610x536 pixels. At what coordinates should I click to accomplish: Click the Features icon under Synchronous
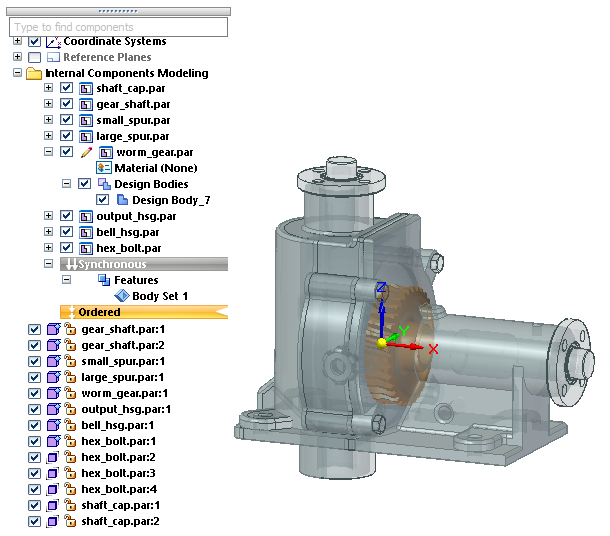point(104,280)
